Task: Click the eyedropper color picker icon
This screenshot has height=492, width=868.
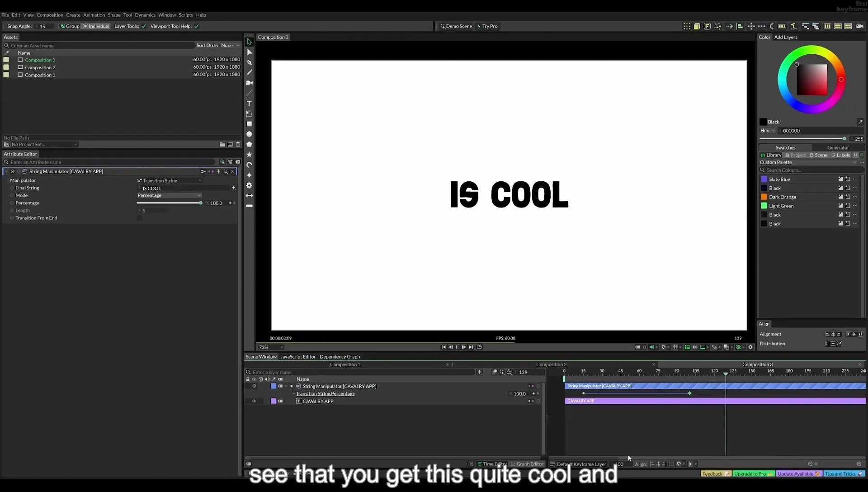Action: click(860, 122)
